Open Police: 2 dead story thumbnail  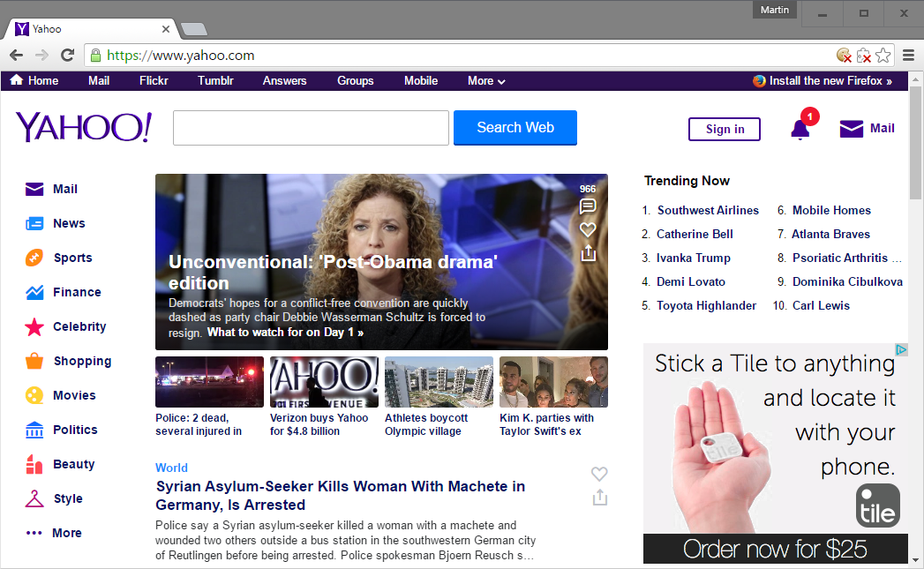(x=209, y=382)
